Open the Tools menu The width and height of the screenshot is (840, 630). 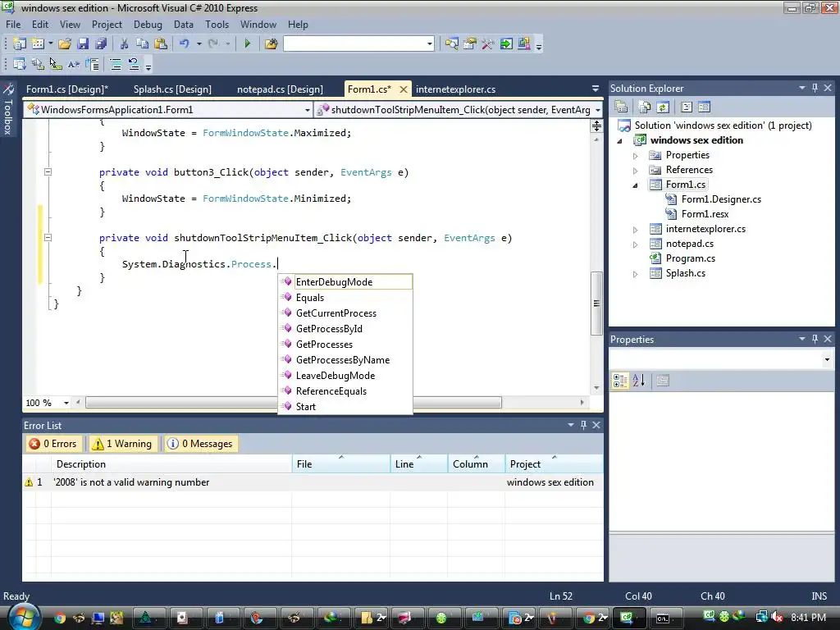pos(217,25)
